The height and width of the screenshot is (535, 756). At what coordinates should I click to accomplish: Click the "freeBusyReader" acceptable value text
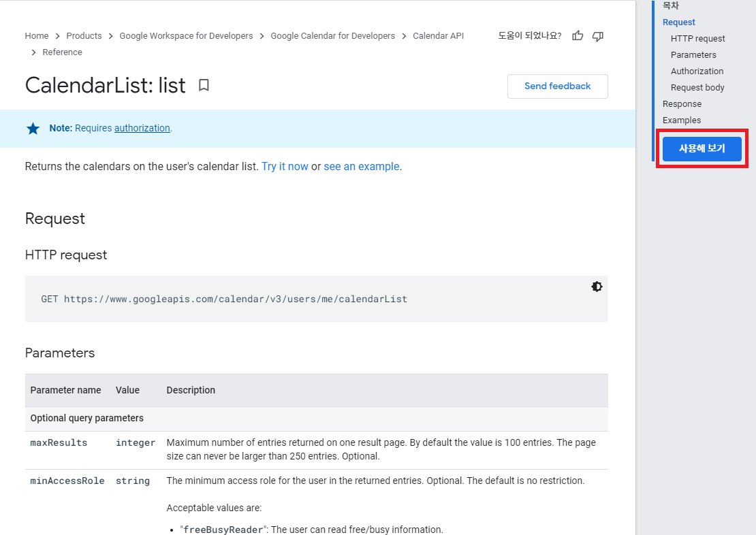click(222, 530)
